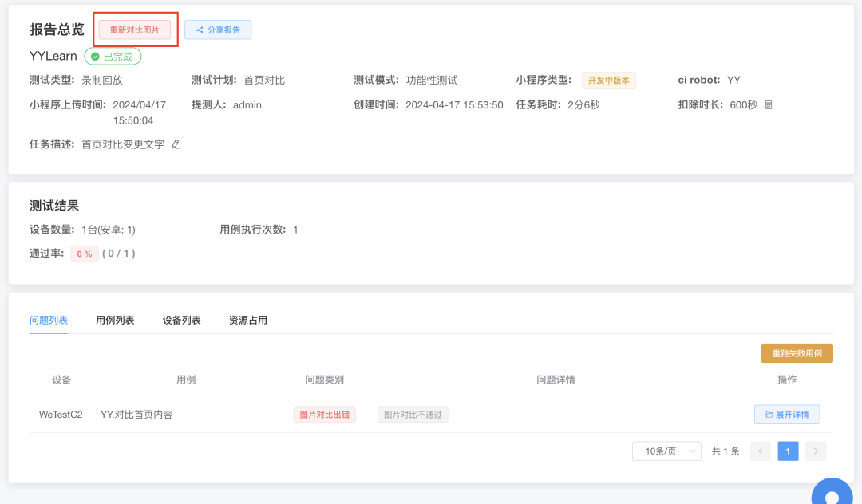The image size is (862, 504).
Task: Click the 已完成 status tag
Action: [113, 57]
